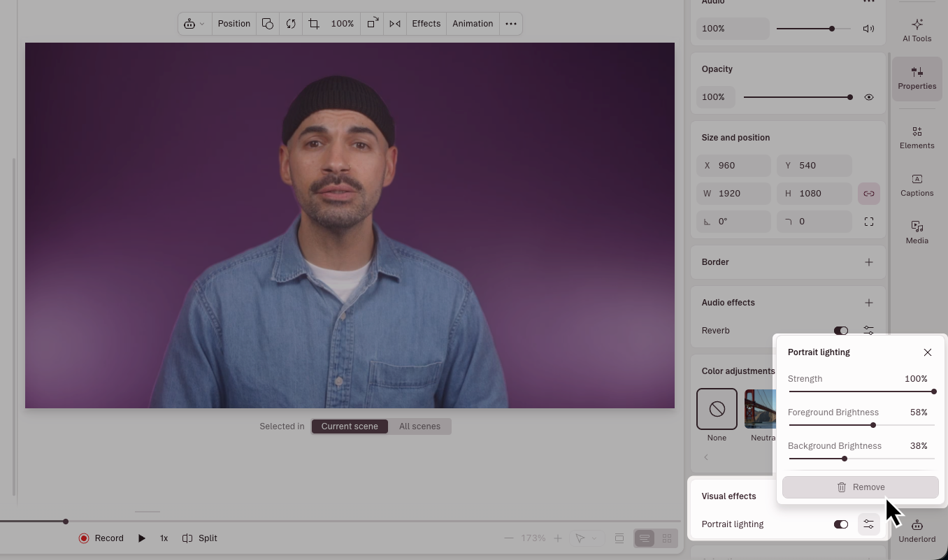Image resolution: width=948 pixels, height=560 pixels.
Task: Adjust the Opacity slider
Action: point(798,97)
